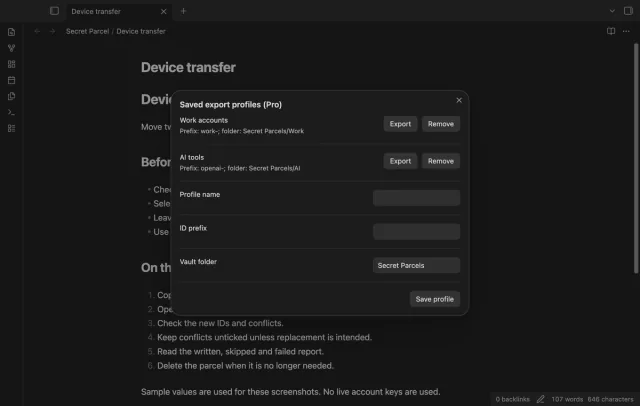Screen dimensions: 640x406
Task: Click 'Keep conflicts unticked' list item
Action: [264, 337]
